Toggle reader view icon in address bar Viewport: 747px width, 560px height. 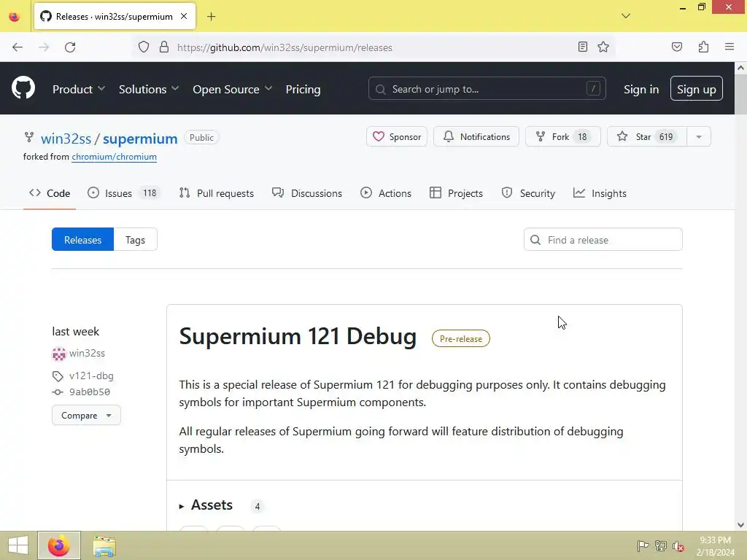582,47
